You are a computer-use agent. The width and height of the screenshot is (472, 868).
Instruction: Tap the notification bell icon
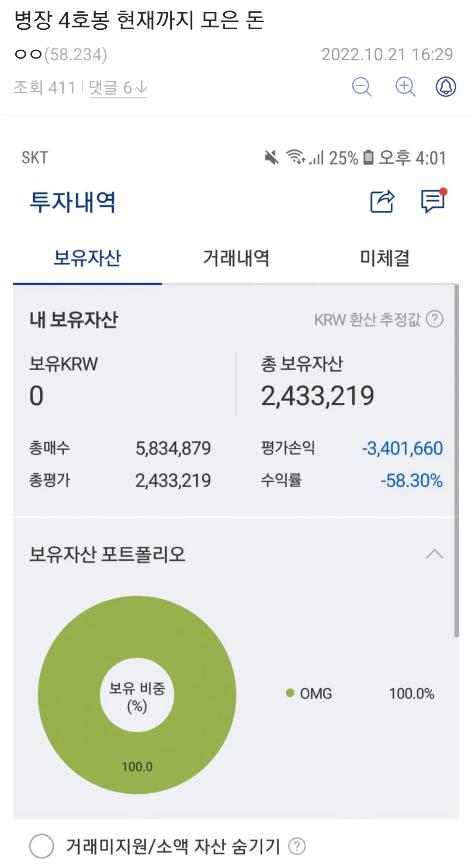[x=446, y=87]
